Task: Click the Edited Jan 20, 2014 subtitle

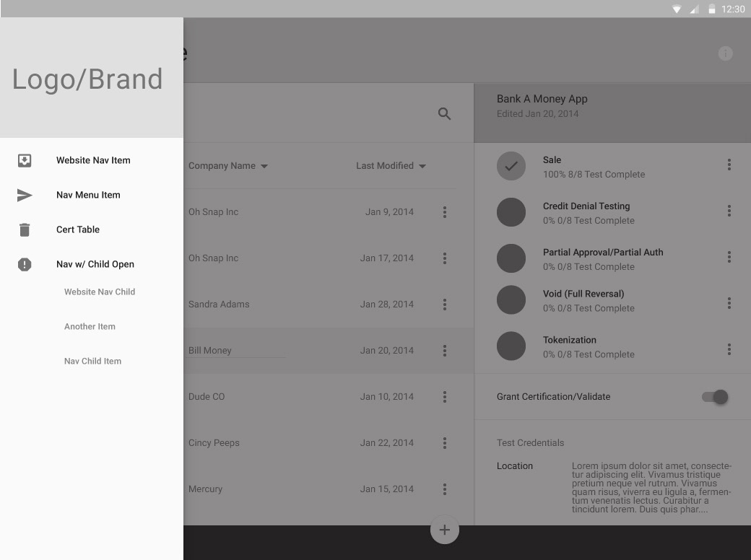Action: 537,114
